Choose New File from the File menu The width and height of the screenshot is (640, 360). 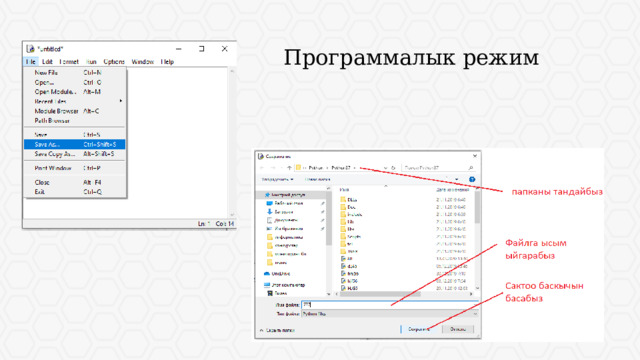pyautogui.click(x=75, y=73)
